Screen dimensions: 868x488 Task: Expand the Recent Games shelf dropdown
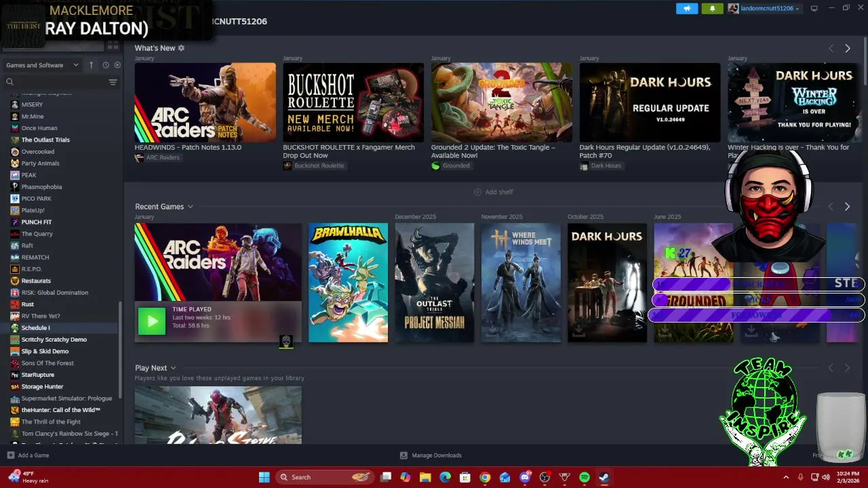[x=190, y=207]
